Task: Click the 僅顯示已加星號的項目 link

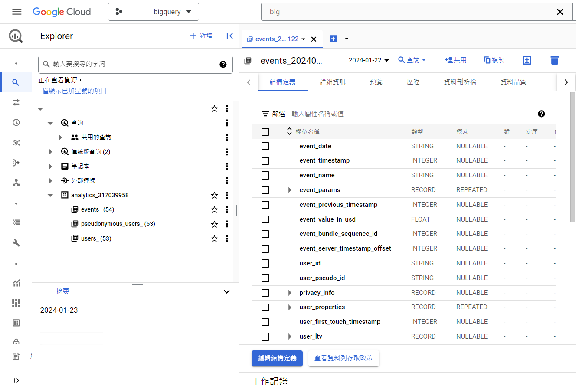Action: [x=75, y=91]
